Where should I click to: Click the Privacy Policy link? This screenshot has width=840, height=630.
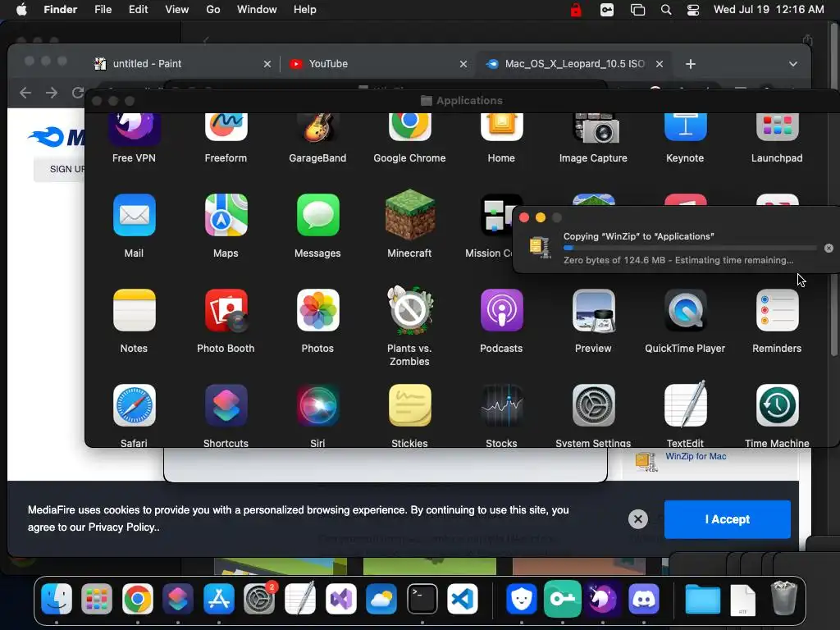pyautogui.click(x=123, y=527)
